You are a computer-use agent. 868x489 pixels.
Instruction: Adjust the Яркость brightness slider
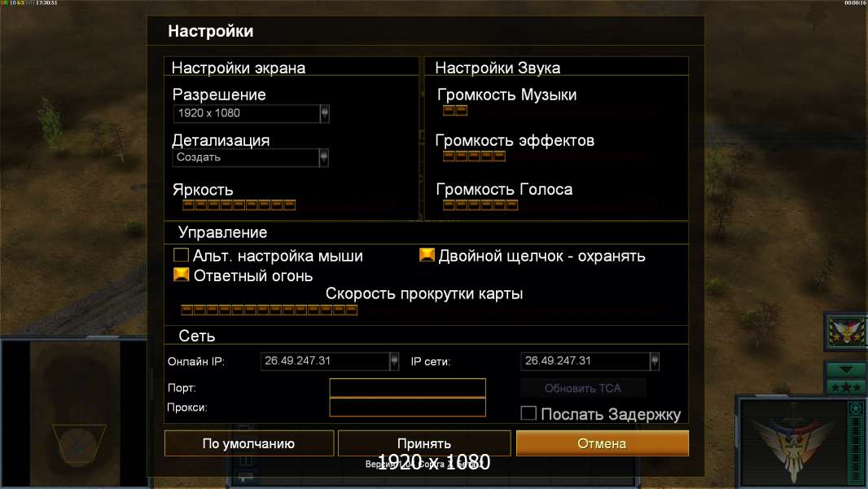tap(239, 205)
